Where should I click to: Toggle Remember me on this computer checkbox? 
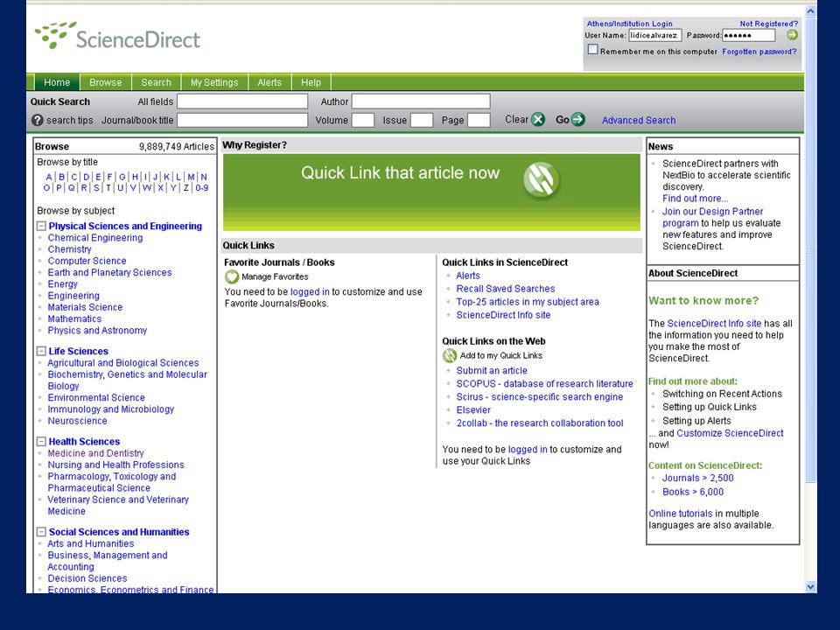[592, 49]
